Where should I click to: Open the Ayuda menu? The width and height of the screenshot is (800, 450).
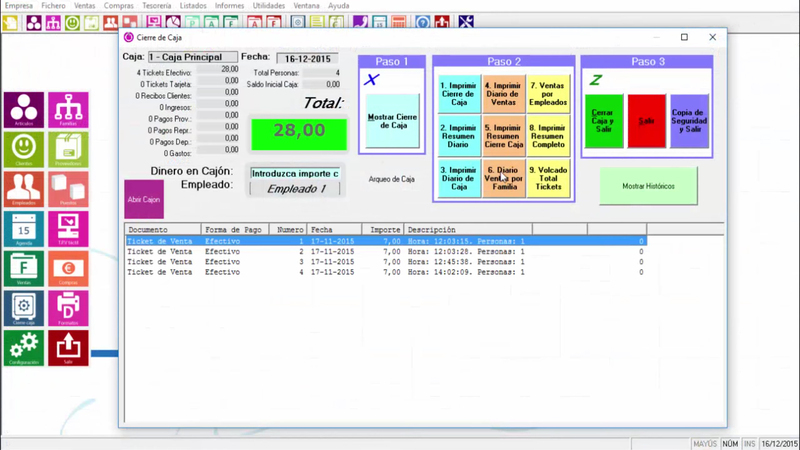(x=339, y=6)
